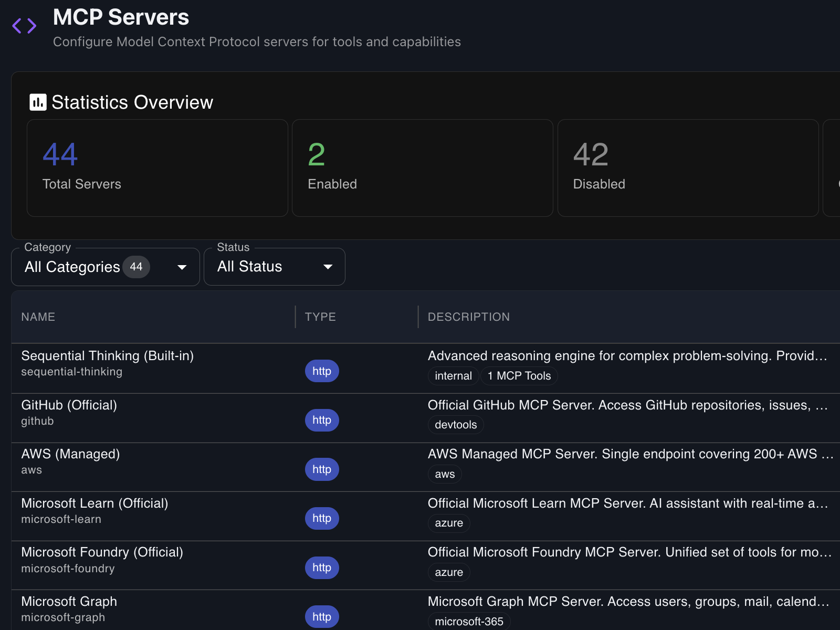Click the Disabled statistics card
Image resolution: width=840 pixels, height=630 pixels.
point(688,168)
